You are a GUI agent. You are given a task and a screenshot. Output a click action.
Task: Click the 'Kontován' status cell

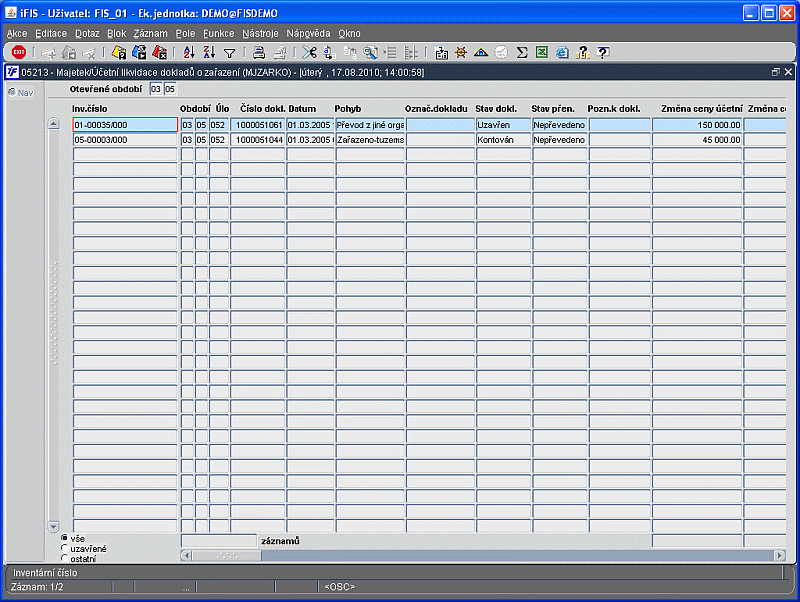point(503,140)
